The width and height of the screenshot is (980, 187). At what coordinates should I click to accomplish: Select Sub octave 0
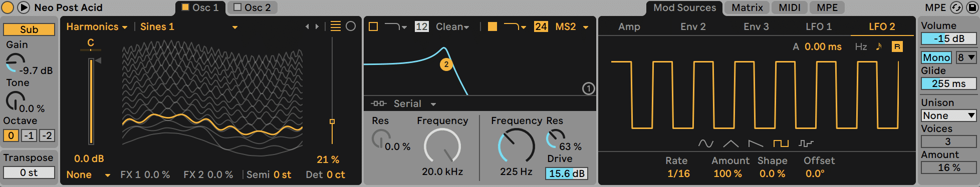(11, 135)
